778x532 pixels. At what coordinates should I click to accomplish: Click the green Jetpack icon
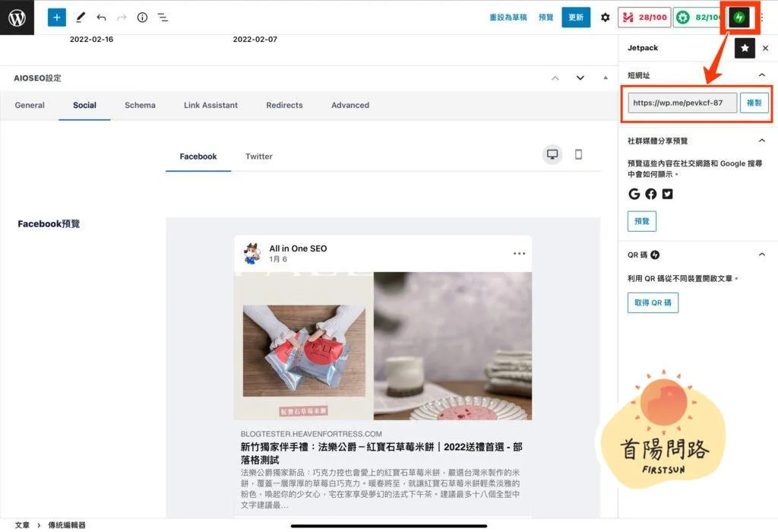tap(738, 17)
